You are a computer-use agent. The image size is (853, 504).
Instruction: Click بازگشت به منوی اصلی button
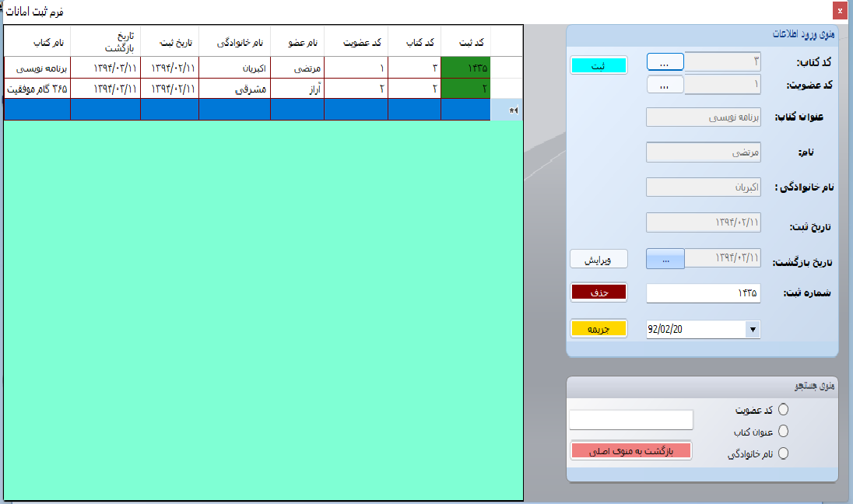point(630,450)
